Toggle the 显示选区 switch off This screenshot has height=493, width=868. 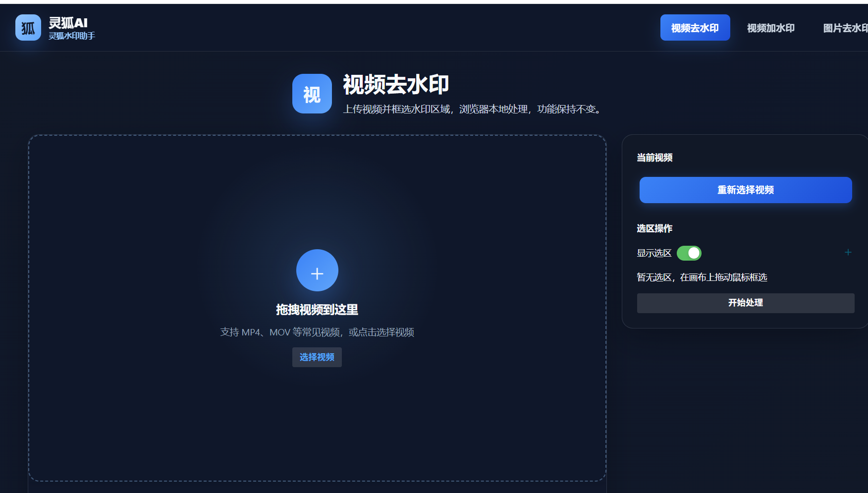point(689,253)
